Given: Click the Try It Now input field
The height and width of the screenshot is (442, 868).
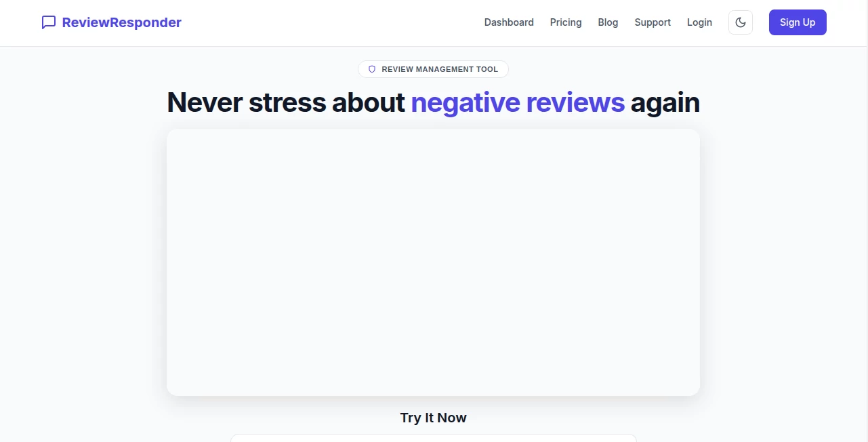Looking at the screenshot, I should [433, 439].
